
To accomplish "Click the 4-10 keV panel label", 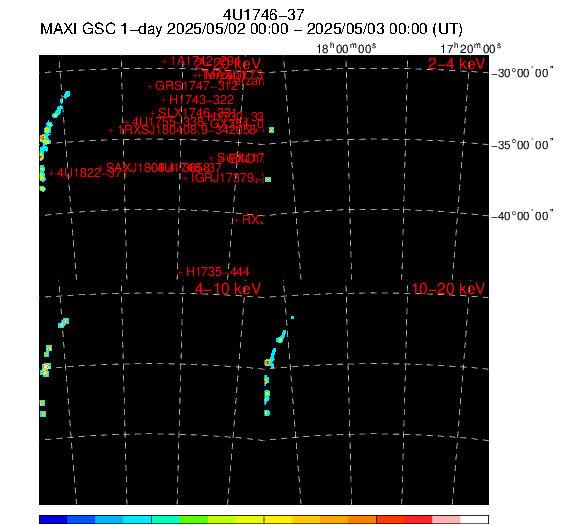I will point(228,289).
